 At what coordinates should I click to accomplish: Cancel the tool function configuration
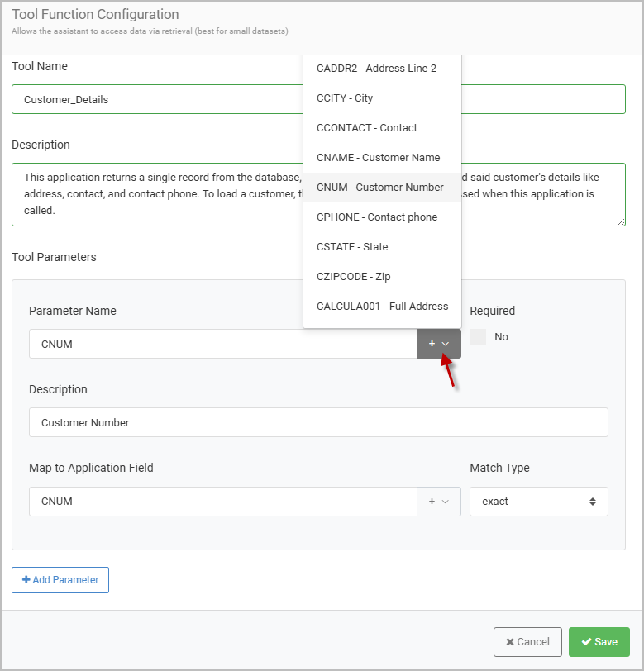coord(527,642)
